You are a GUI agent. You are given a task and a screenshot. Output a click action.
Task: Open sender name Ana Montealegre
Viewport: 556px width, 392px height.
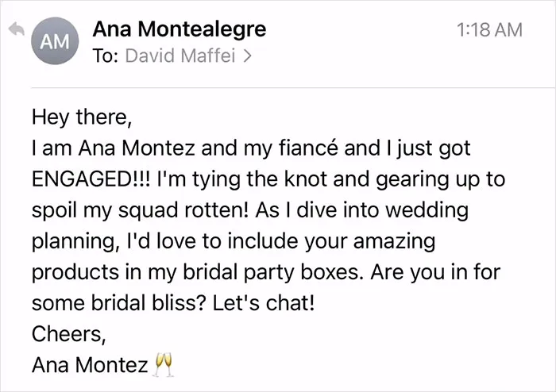179,29
